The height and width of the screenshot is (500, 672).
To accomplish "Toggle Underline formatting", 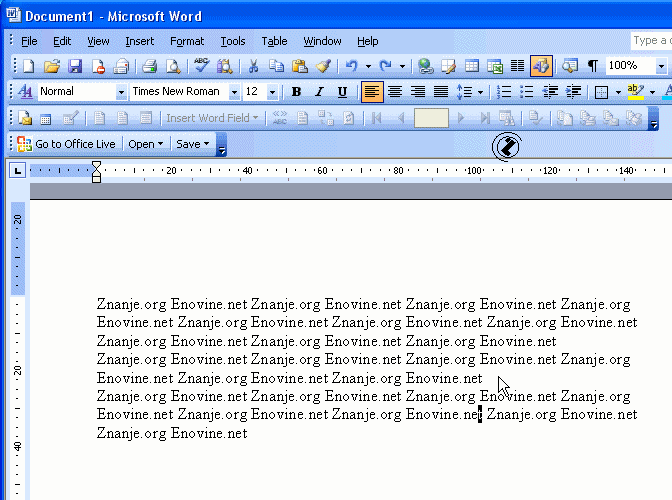I will [x=342, y=92].
